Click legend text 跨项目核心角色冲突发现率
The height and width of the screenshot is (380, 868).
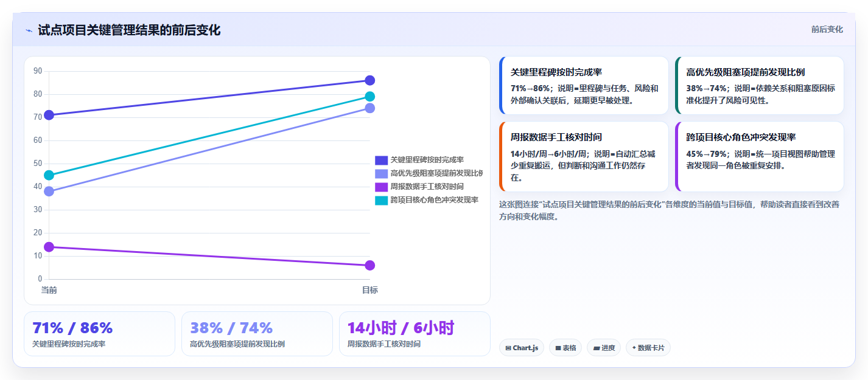(x=434, y=200)
